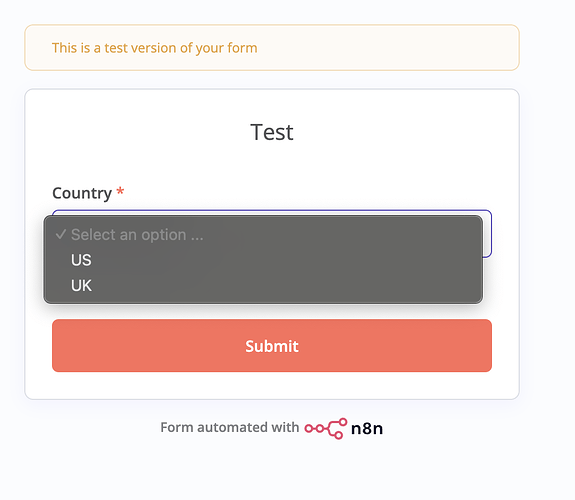This screenshot has height=500, width=575.
Task: Click empty space inside the yellow notice banner
Action: coord(389,48)
